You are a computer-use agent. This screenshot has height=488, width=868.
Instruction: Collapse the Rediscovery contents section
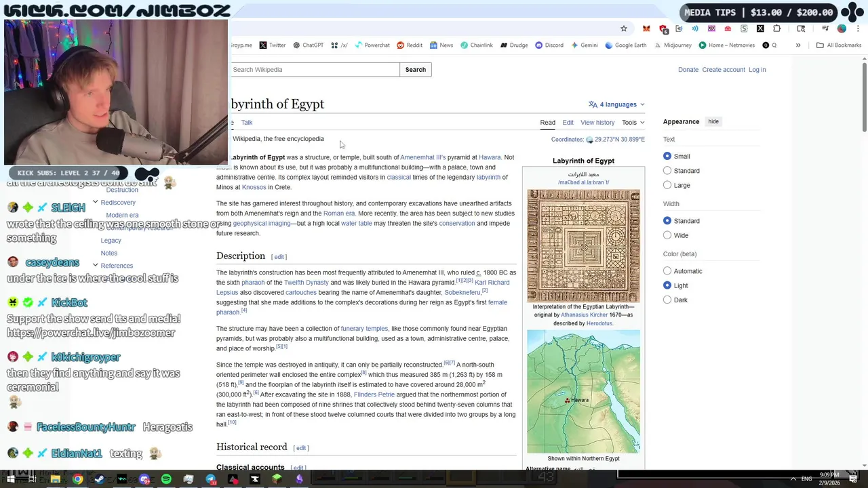tap(95, 202)
